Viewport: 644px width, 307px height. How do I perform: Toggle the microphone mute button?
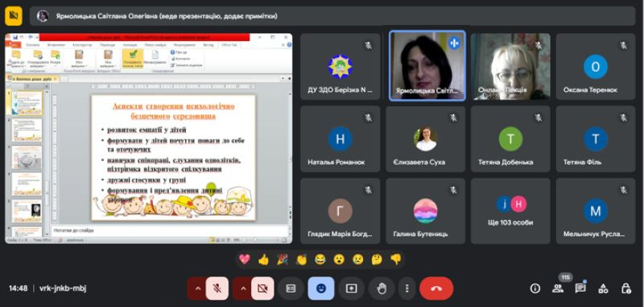pos(217,288)
